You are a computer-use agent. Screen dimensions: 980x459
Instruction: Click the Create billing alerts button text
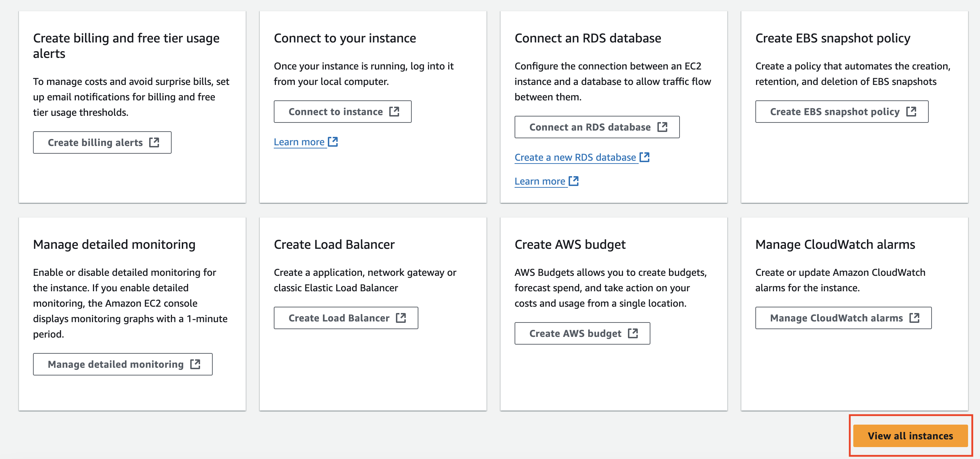click(95, 142)
